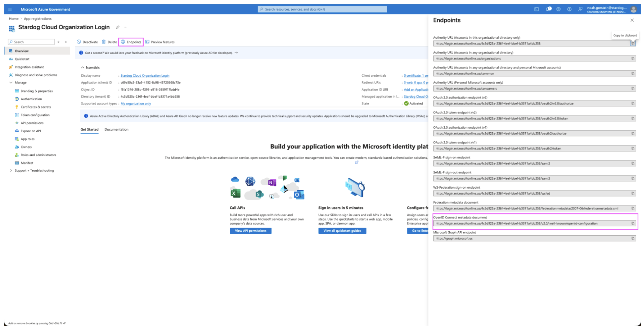Switch to the Documentation tab
The image size is (644, 330).
[x=116, y=129]
